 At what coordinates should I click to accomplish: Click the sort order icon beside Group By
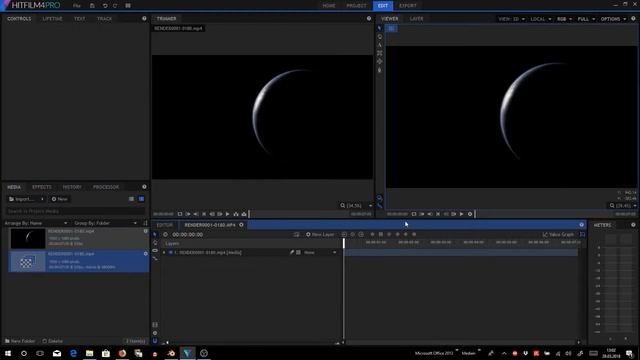pyautogui.click(x=145, y=223)
